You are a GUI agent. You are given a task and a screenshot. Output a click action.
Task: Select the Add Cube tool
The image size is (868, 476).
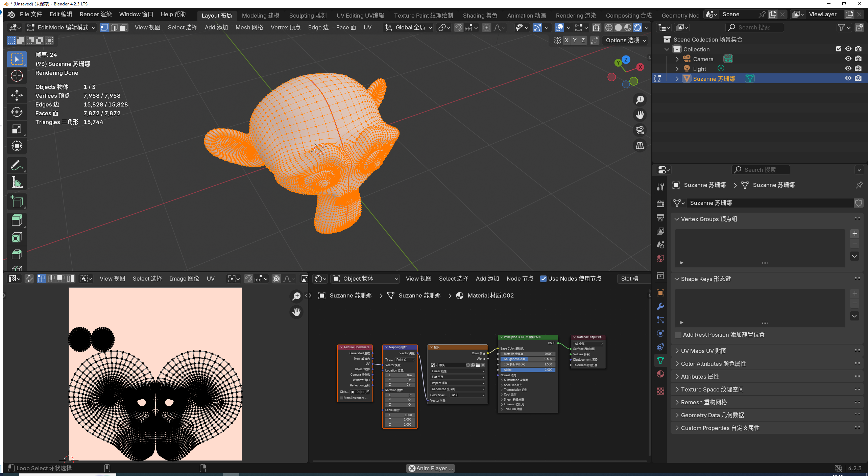17,202
